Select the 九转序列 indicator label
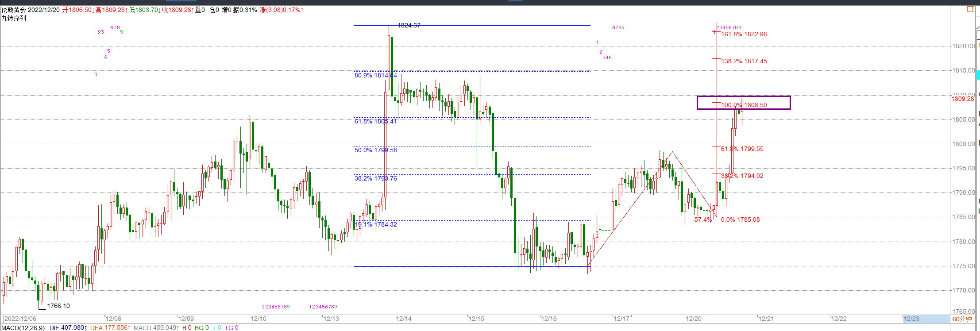This screenshot has width=980, height=331. (13, 18)
